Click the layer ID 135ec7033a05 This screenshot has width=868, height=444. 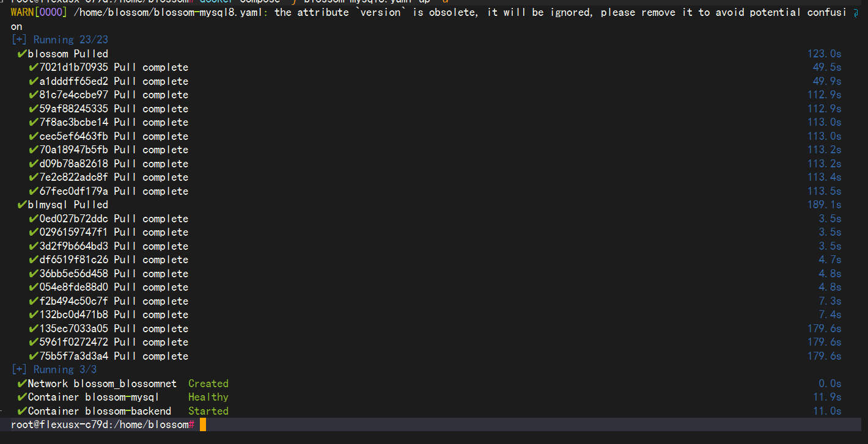point(74,329)
